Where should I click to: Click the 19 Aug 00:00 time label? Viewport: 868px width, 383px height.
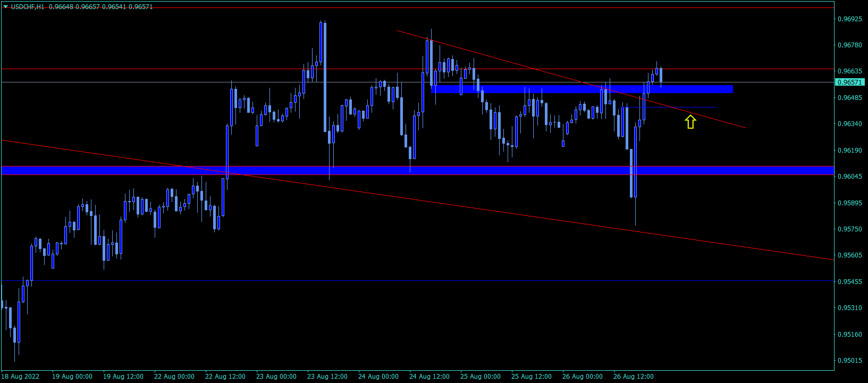pyautogui.click(x=72, y=377)
